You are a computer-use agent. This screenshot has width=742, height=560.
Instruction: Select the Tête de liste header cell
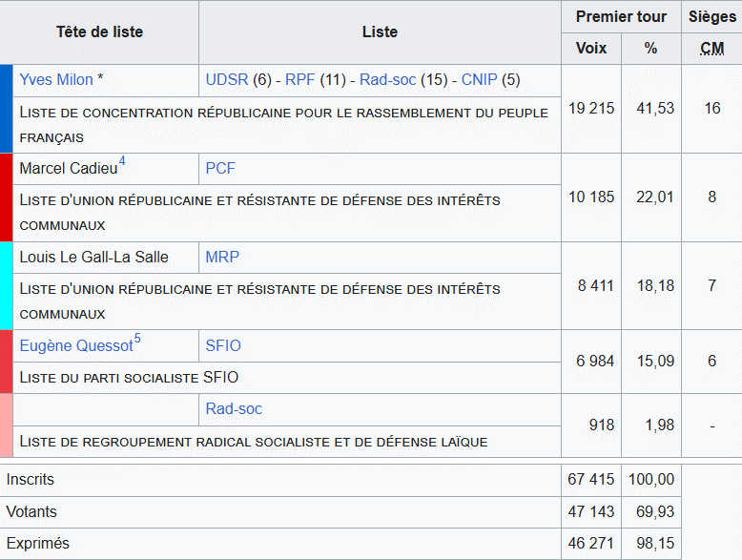click(99, 32)
